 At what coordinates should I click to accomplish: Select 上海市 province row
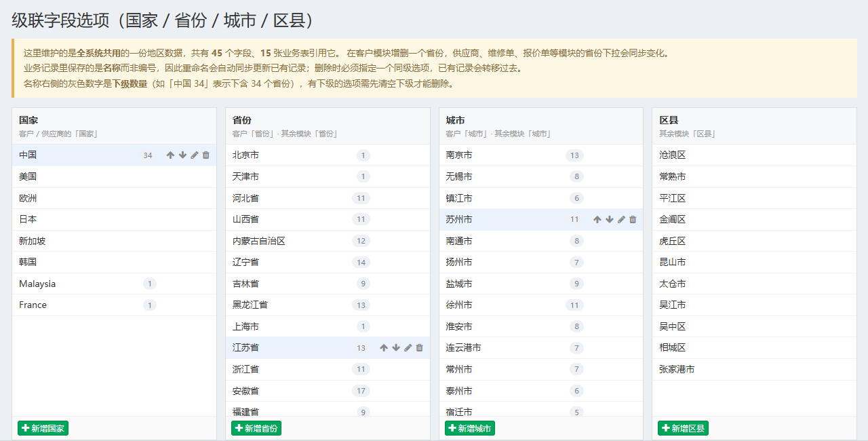point(328,326)
